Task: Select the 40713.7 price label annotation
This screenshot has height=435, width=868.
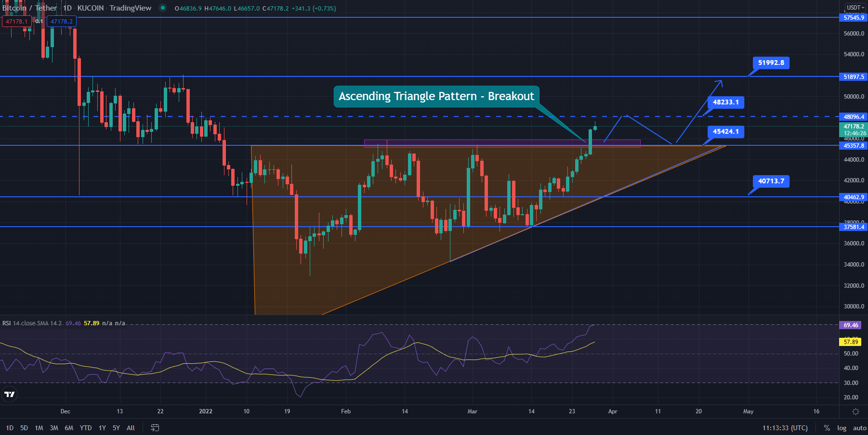Action: (x=771, y=181)
